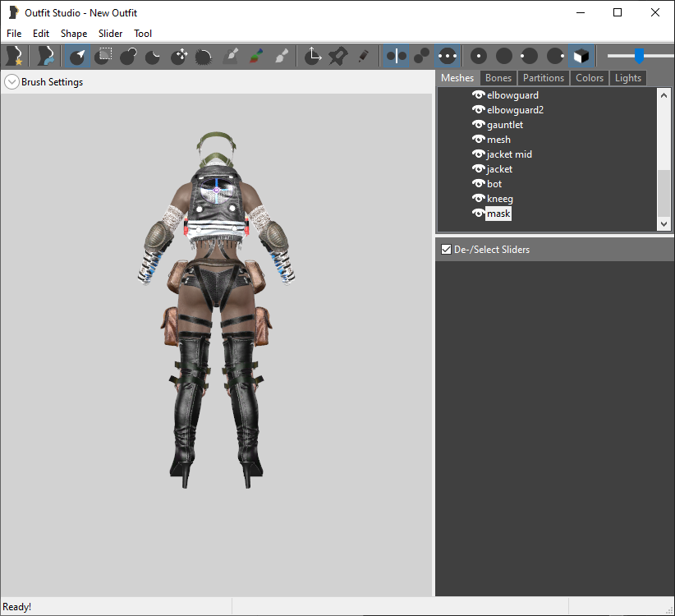Hide the mask mesh via eye icon

pyautogui.click(x=478, y=214)
